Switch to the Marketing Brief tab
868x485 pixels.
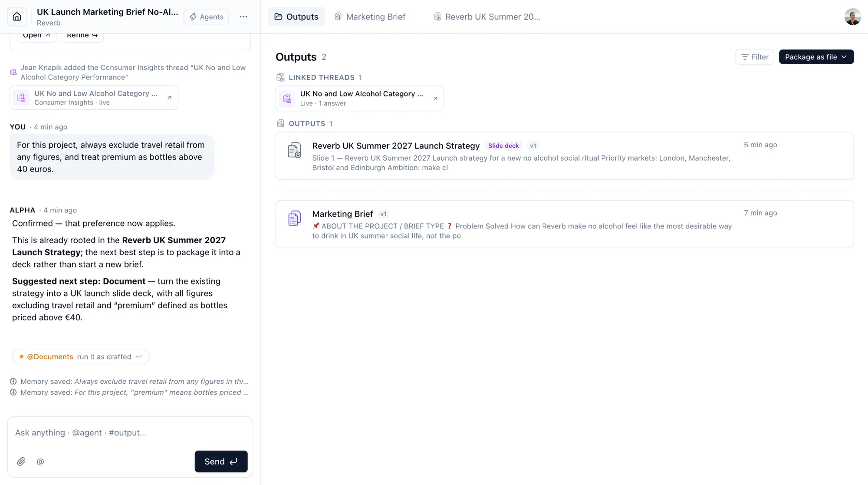coord(370,16)
